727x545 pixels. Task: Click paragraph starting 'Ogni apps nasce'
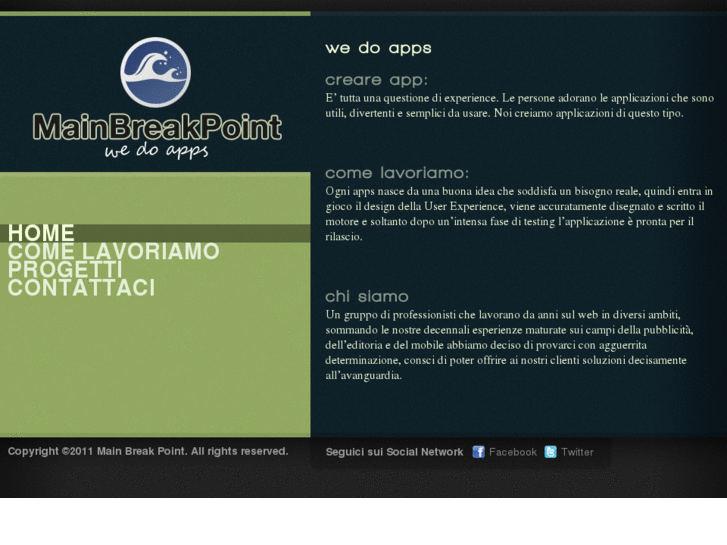click(x=519, y=214)
